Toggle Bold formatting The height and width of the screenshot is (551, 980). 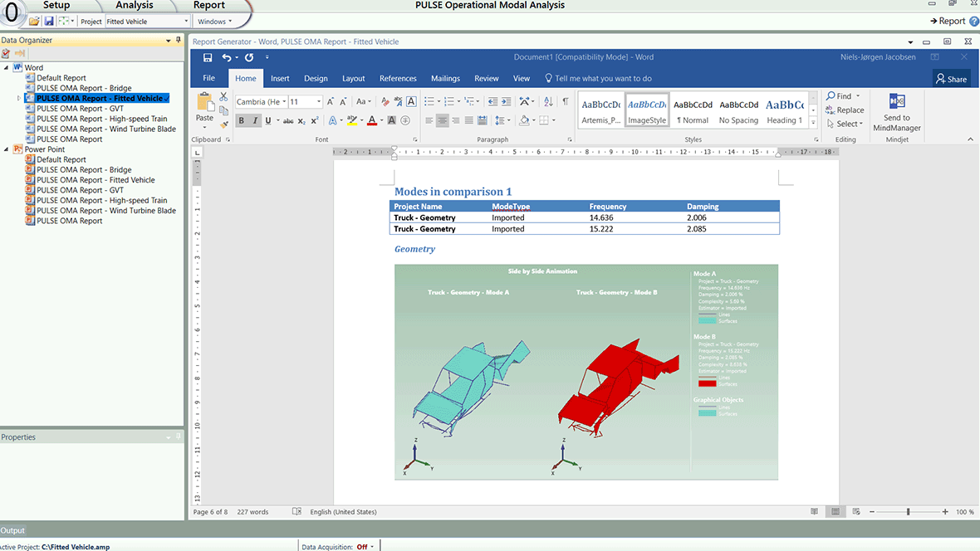pos(242,121)
